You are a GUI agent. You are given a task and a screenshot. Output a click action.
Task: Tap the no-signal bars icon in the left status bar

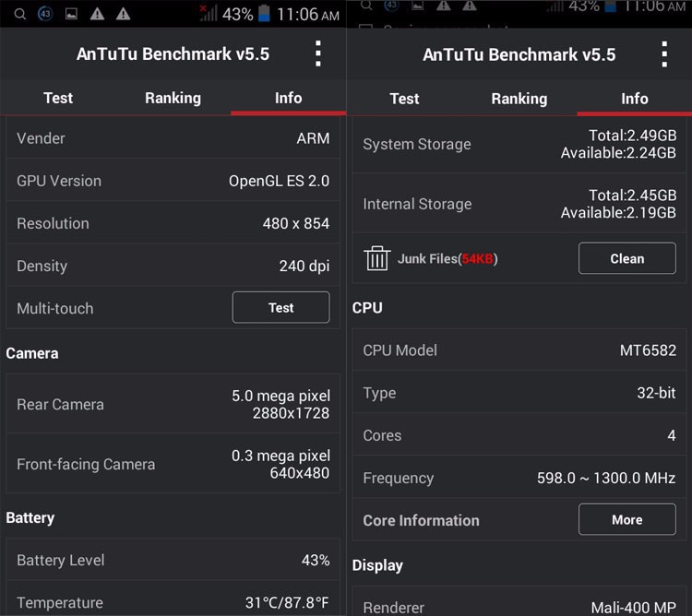click(x=209, y=13)
